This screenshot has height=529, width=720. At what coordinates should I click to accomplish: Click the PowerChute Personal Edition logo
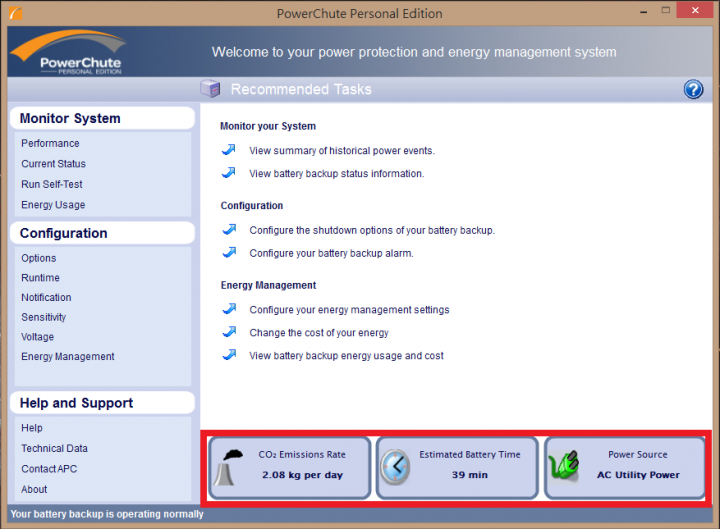pos(69,52)
